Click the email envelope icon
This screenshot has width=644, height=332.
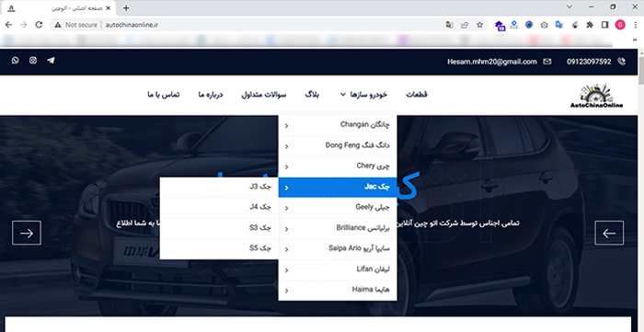(x=547, y=62)
